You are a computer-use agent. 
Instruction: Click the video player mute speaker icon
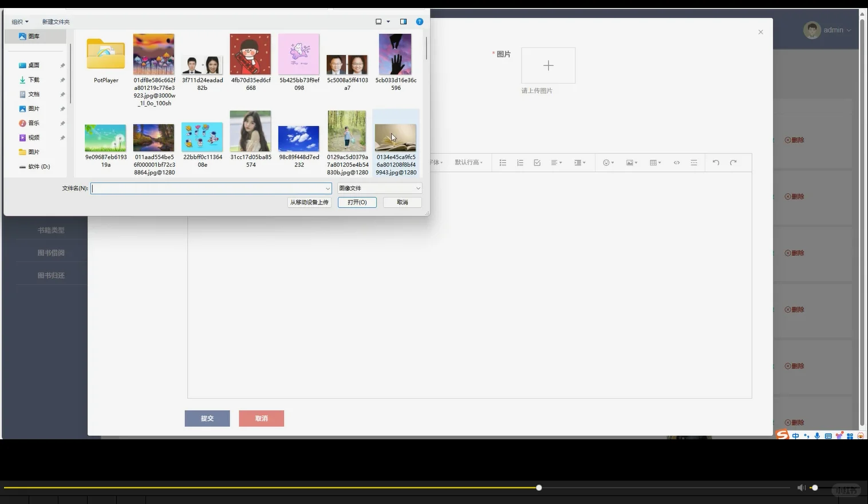801,488
